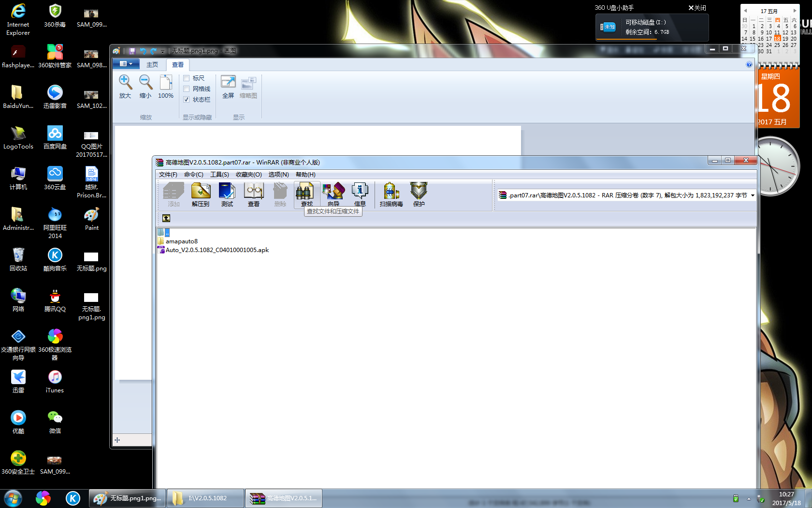Open the WinRAR 工具(S) menu
812x508 pixels.
pyautogui.click(x=219, y=175)
